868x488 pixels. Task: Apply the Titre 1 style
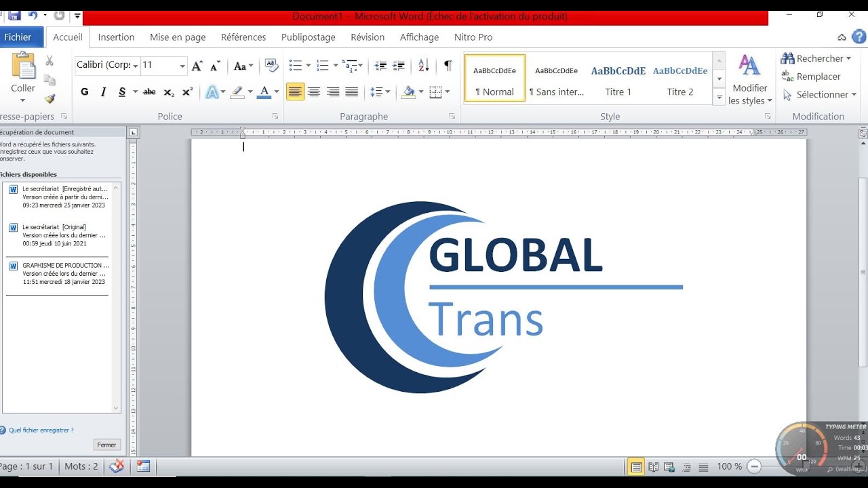618,79
